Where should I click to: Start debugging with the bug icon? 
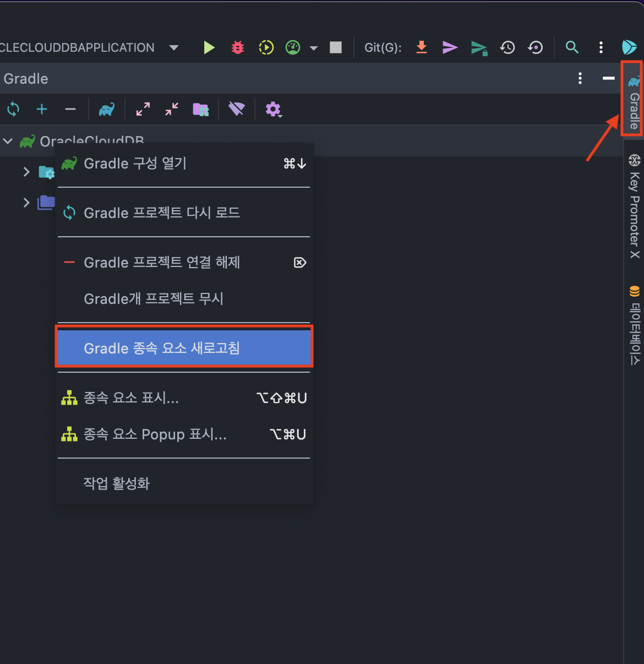(238, 47)
